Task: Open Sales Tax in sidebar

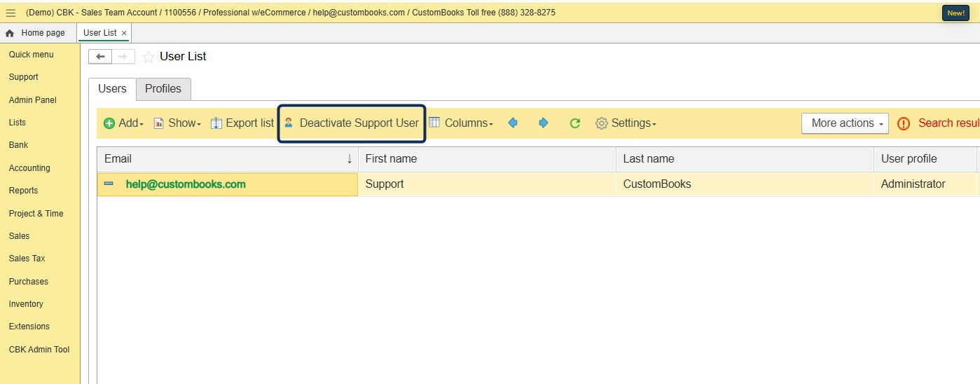Action: tap(27, 259)
